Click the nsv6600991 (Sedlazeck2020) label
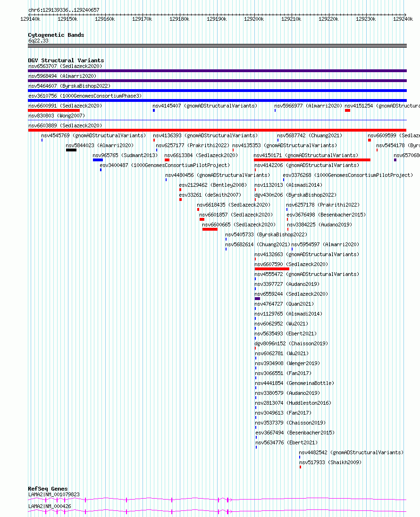The height and width of the screenshot is (517, 420). tap(65, 106)
